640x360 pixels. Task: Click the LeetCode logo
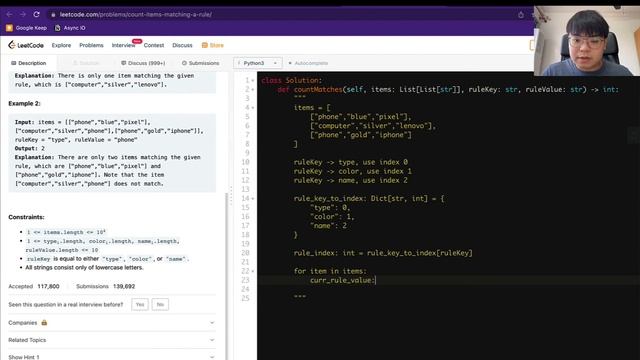pyautogui.click(x=26, y=45)
